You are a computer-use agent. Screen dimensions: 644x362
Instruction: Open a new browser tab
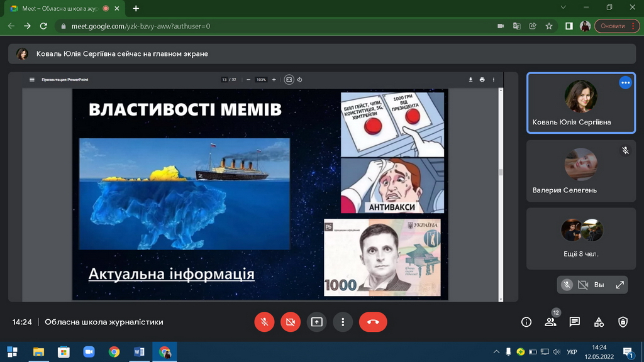coord(136,8)
